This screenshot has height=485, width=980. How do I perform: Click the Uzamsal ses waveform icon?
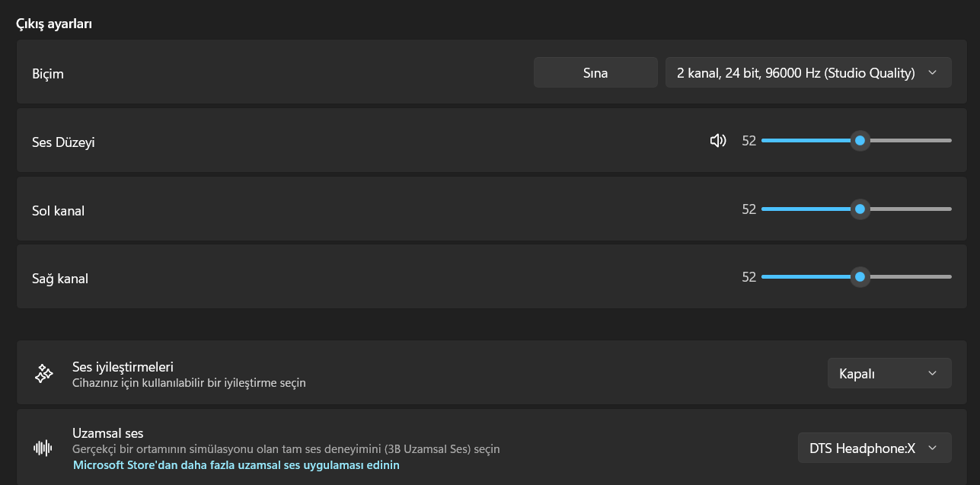[43, 448]
